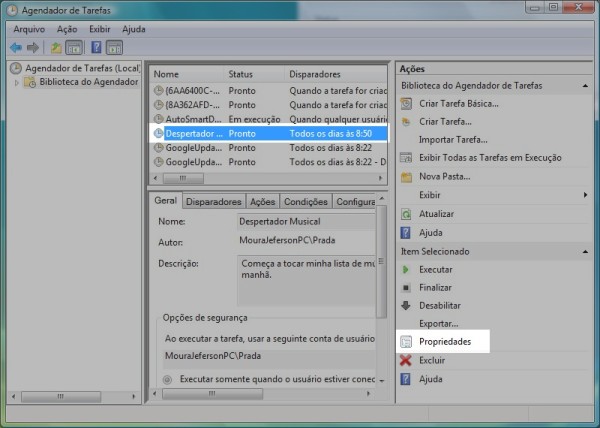The width and height of the screenshot is (600, 428).
Task: Expand the Biblioteca do Agendador tree node
Action: point(17,82)
